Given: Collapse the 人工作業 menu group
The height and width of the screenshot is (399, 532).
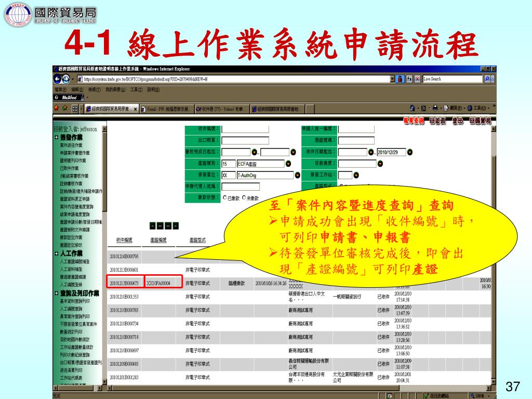Looking at the screenshot, I should [56, 254].
